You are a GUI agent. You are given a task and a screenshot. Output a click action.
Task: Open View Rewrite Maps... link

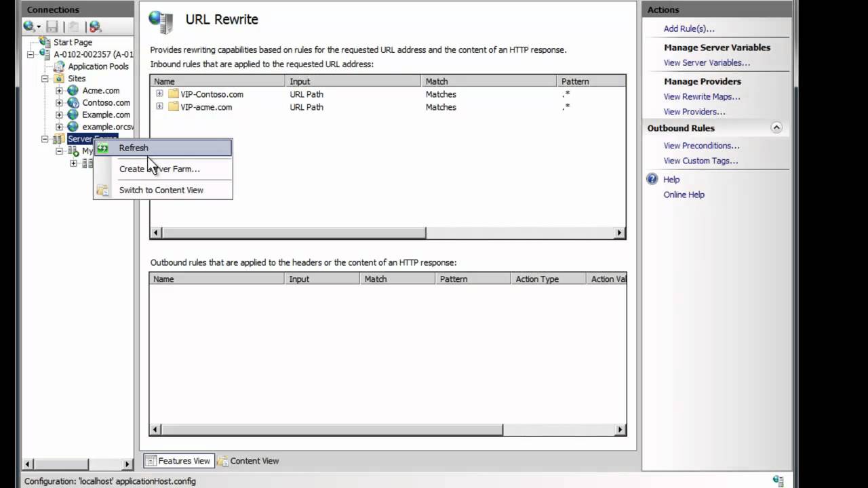tap(702, 97)
